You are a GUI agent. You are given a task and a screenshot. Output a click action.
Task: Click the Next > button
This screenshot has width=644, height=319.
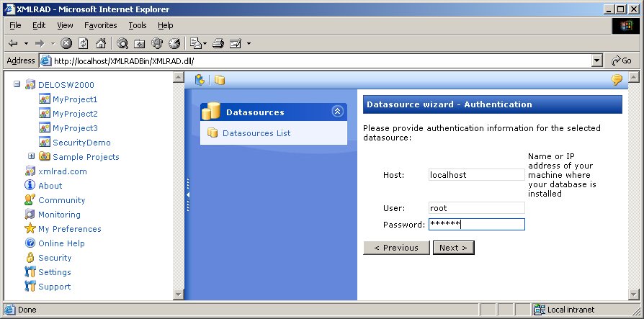tap(453, 248)
